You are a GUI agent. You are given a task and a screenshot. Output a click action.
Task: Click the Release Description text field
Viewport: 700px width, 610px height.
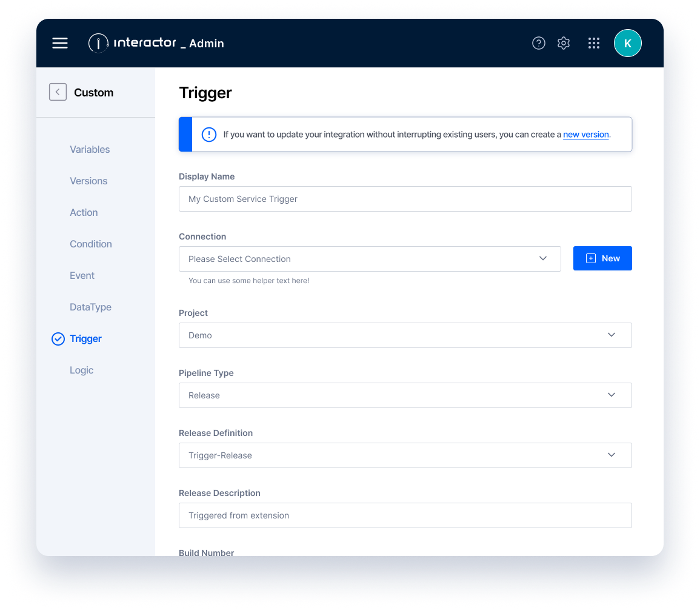(405, 515)
